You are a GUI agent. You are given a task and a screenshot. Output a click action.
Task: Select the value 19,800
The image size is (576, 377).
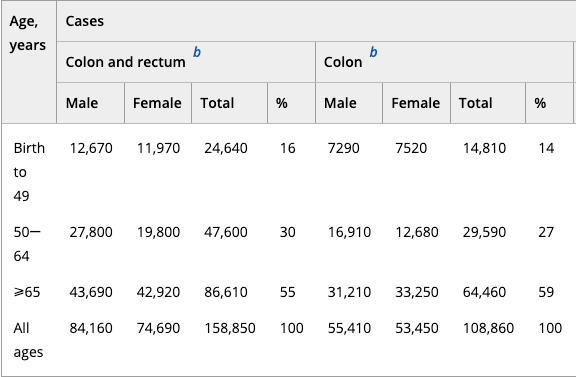click(158, 232)
